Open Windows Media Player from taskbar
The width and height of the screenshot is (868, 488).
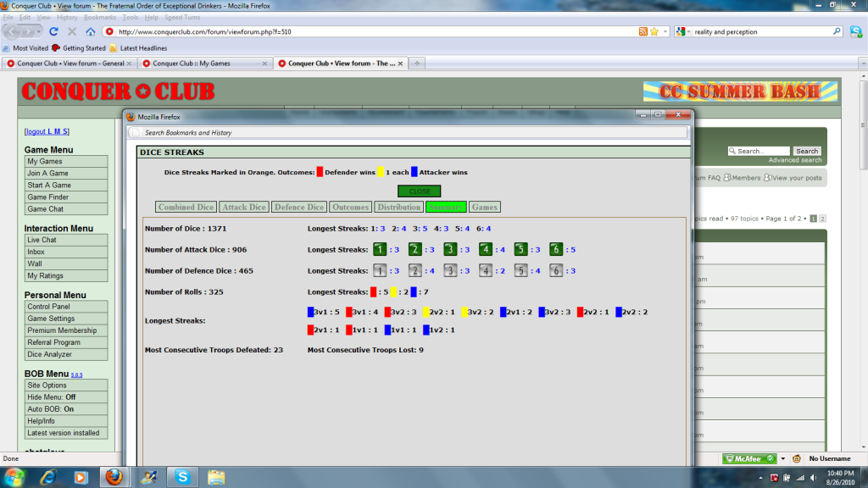pos(81,477)
